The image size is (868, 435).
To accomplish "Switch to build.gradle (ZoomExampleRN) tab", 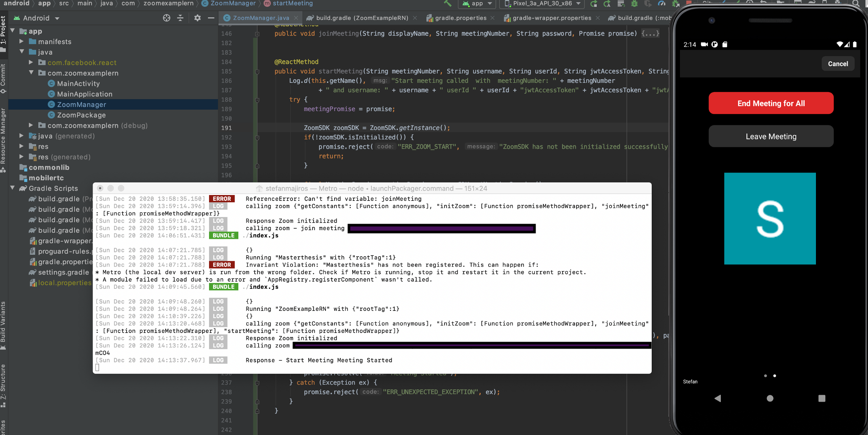I will 362,18.
